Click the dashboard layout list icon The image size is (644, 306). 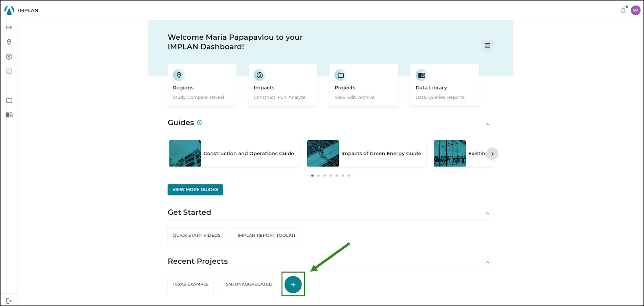tap(487, 45)
